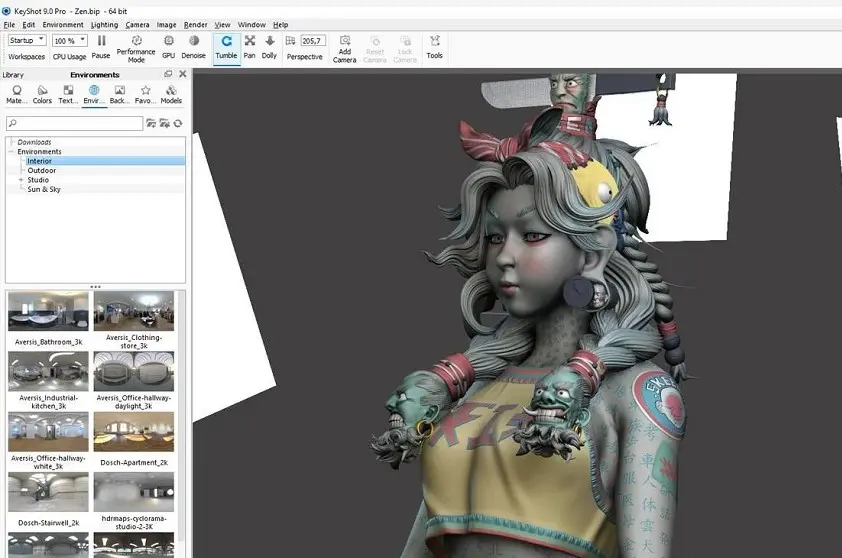Expand the Studio tree node

[x=21, y=180]
